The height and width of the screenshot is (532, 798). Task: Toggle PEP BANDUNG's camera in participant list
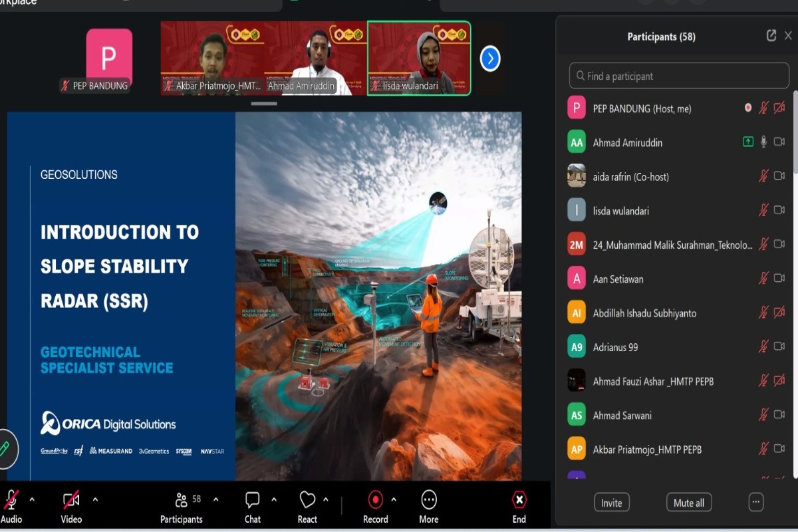tap(779, 108)
